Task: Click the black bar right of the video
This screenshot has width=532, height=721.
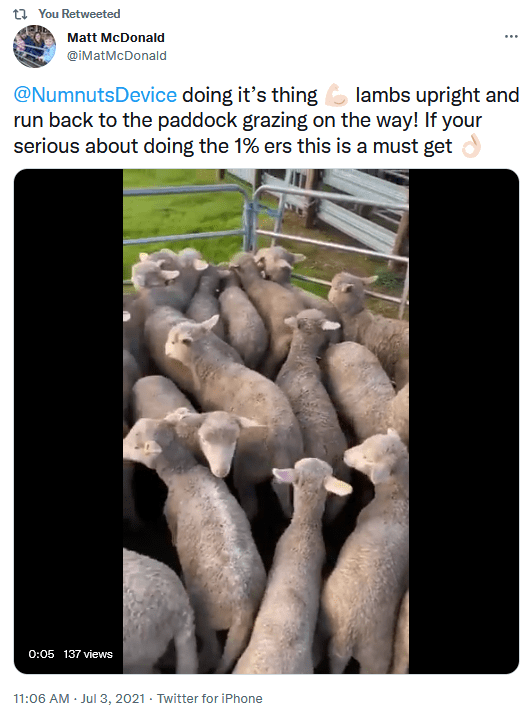Action: point(464,421)
